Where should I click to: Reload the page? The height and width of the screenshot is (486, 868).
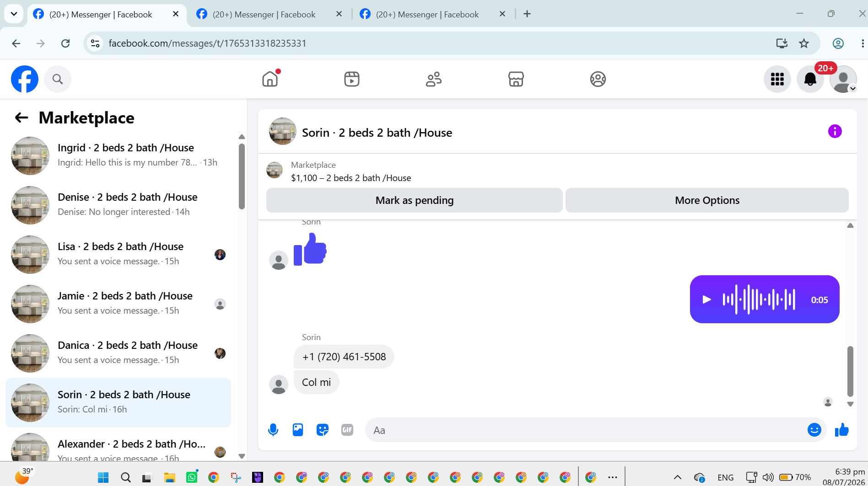65,43
